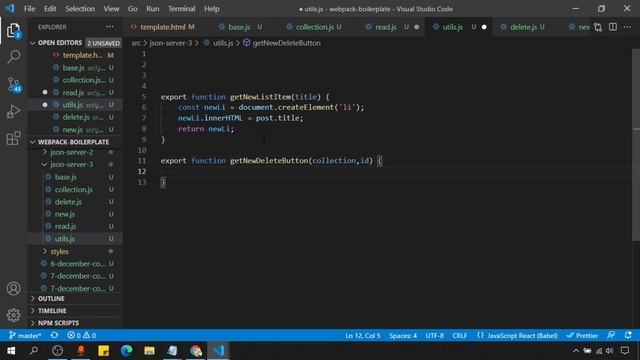Click the Prettier status bar item

[582, 336]
